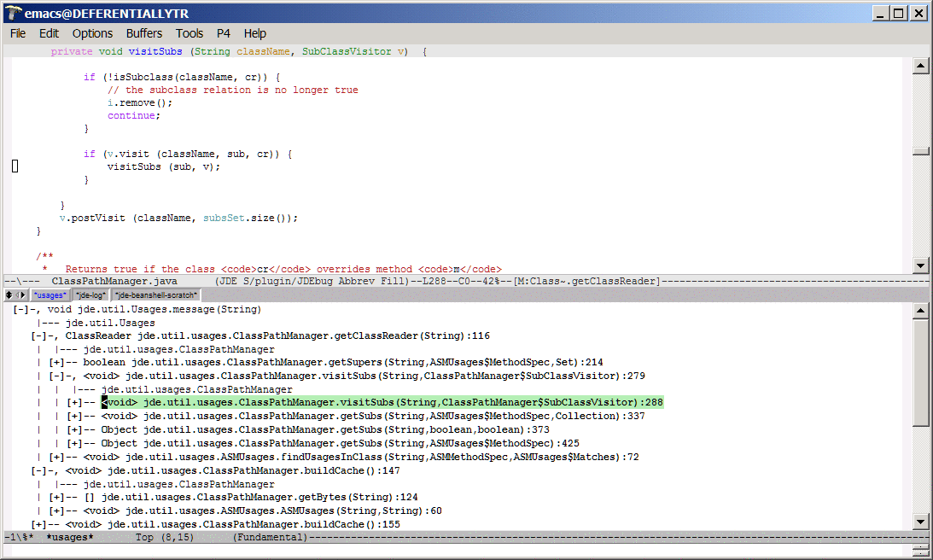The height and width of the screenshot is (560, 933).
Task: Click the down arrow of the usages pane scrollbar
Action: click(x=920, y=522)
